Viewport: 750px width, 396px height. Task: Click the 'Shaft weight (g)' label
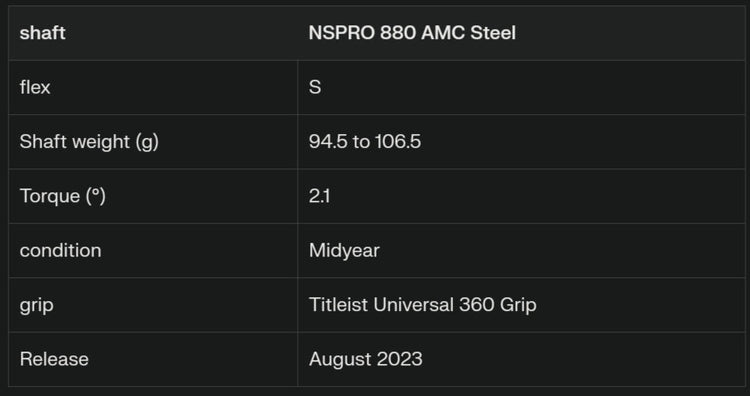click(x=89, y=142)
